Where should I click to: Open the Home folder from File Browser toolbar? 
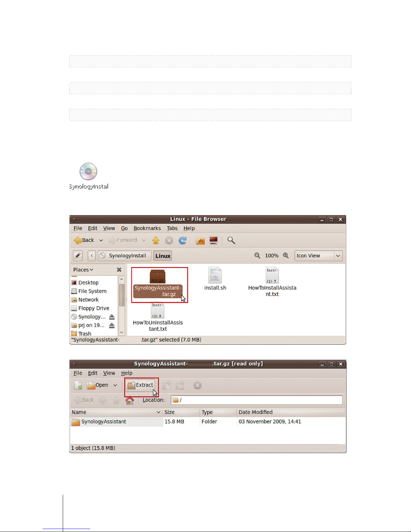[x=200, y=240]
